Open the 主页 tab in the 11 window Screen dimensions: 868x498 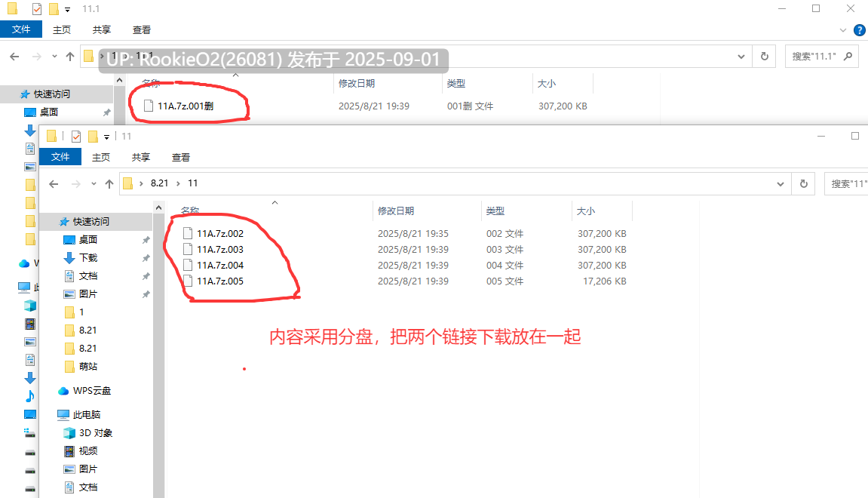(x=101, y=157)
